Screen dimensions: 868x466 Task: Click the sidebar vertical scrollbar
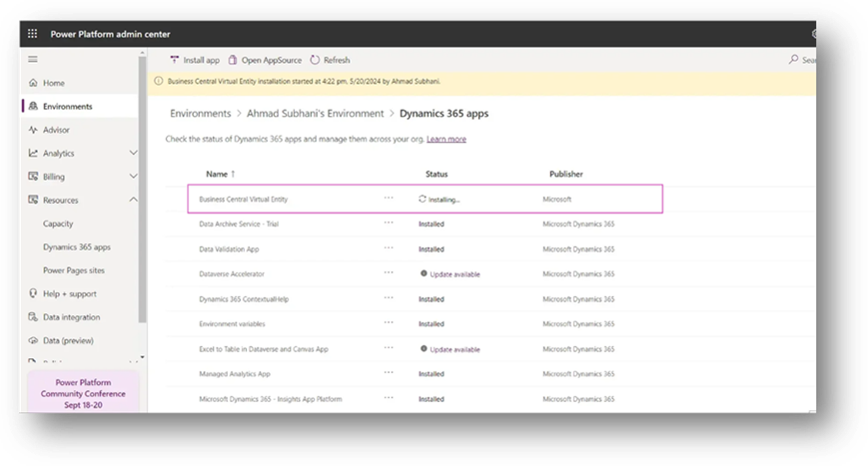point(142,188)
